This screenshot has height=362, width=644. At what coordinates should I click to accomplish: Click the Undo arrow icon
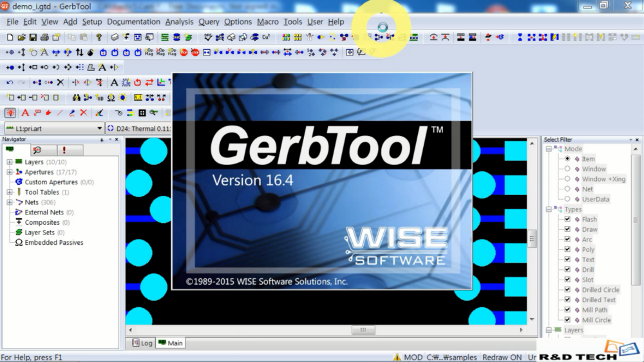[10, 82]
